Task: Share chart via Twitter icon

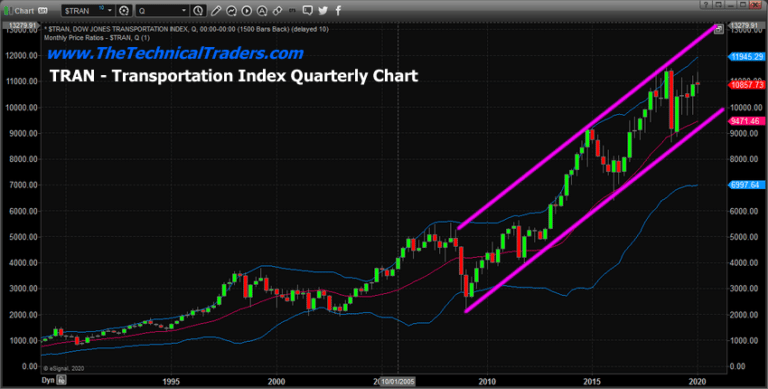Action: (x=323, y=10)
